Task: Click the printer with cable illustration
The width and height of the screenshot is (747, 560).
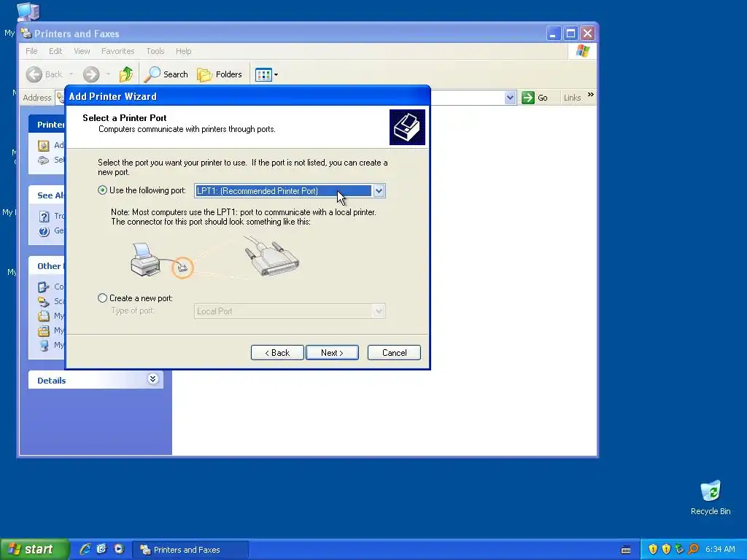Action: pos(161,261)
